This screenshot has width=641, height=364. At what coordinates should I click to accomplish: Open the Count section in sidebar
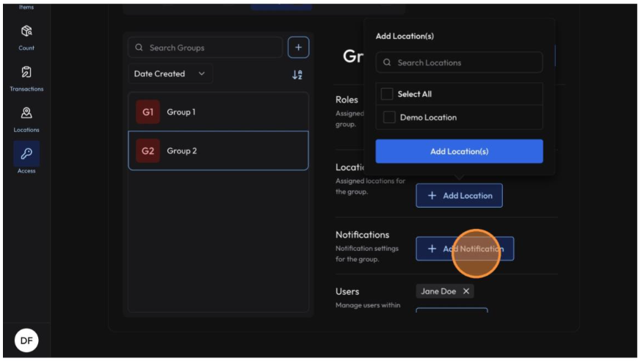coord(26,37)
